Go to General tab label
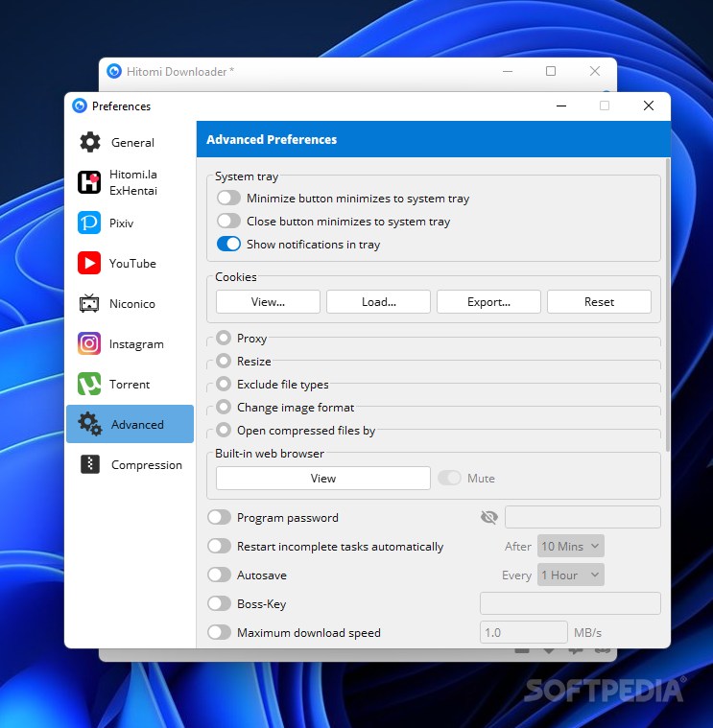 coord(132,143)
